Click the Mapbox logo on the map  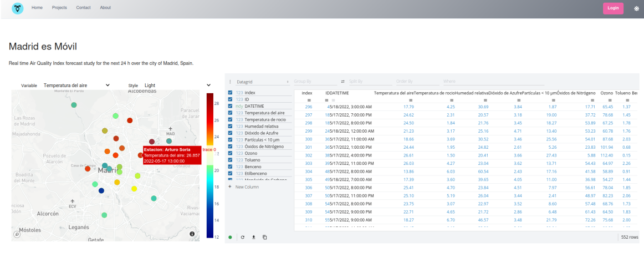coord(17,234)
